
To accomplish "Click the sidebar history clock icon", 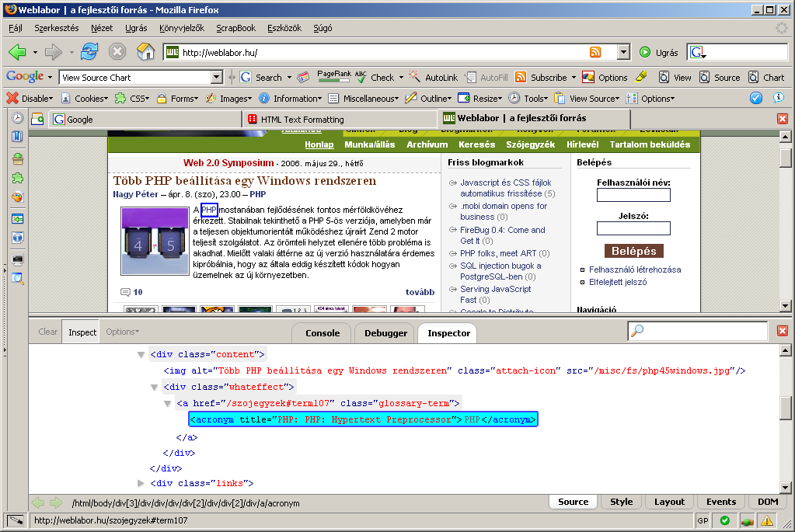I will [x=17, y=117].
